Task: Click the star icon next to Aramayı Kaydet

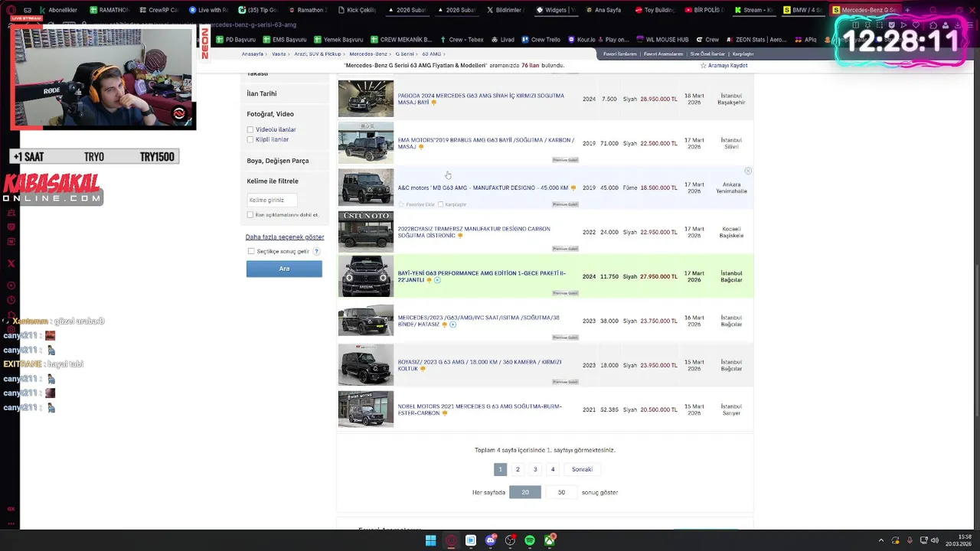Action: [703, 66]
